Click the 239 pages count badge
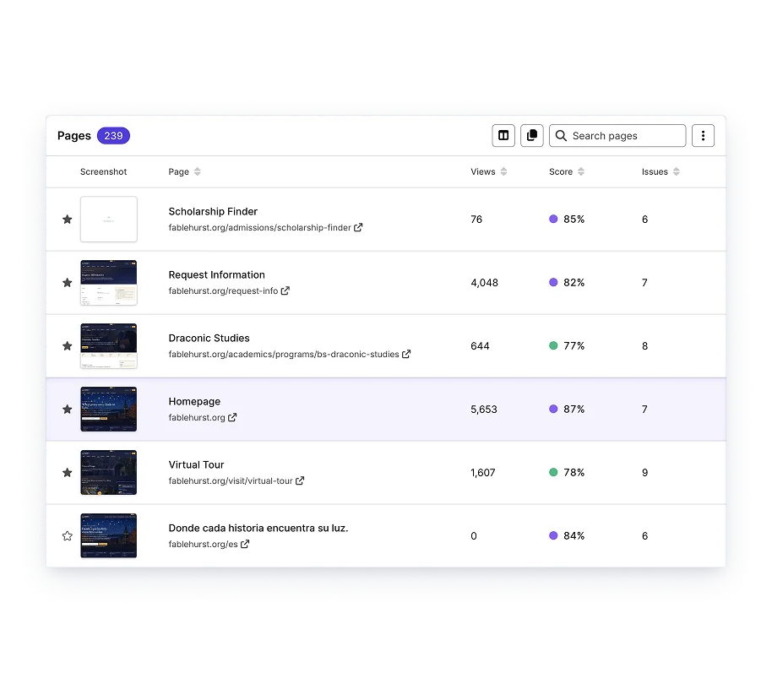 pos(113,136)
